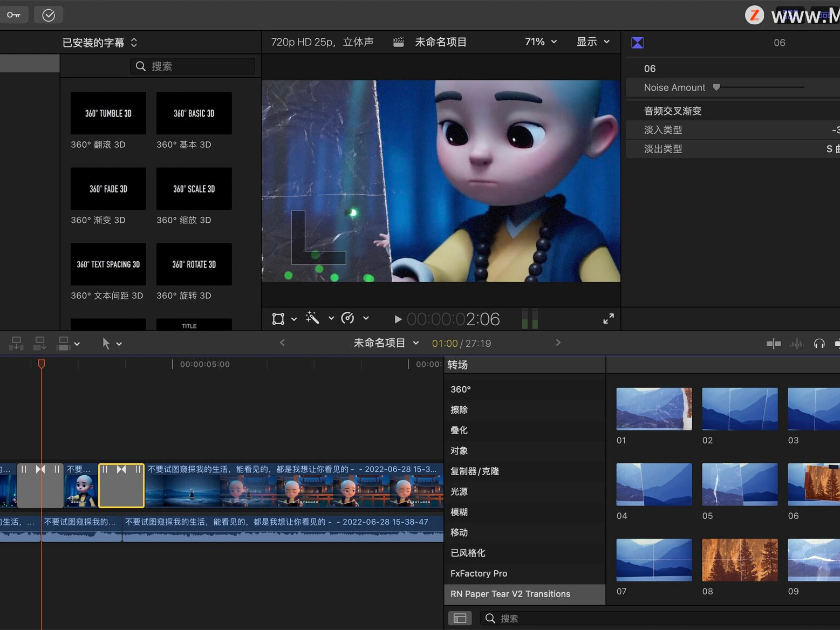This screenshot has width=840, height=630.
Task: Select the 360° TUMBLE 3D title preset
Action: click(108, 113)
